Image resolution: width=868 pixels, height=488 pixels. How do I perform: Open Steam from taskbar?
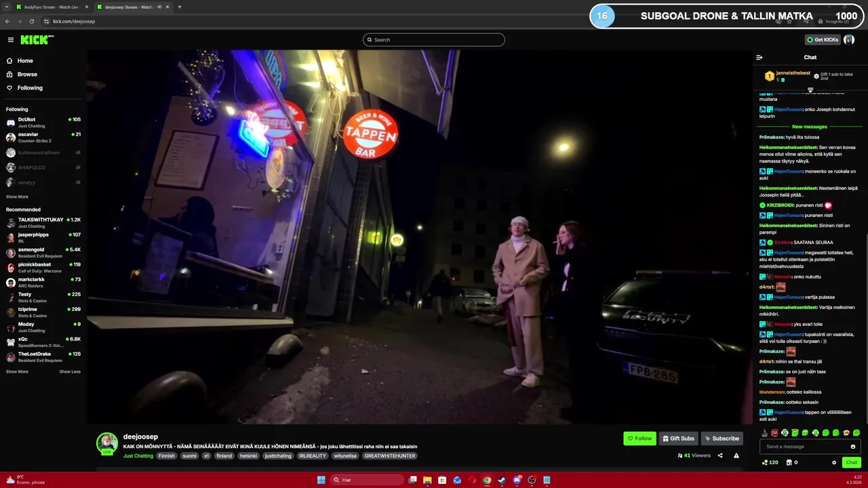[502, 480]
